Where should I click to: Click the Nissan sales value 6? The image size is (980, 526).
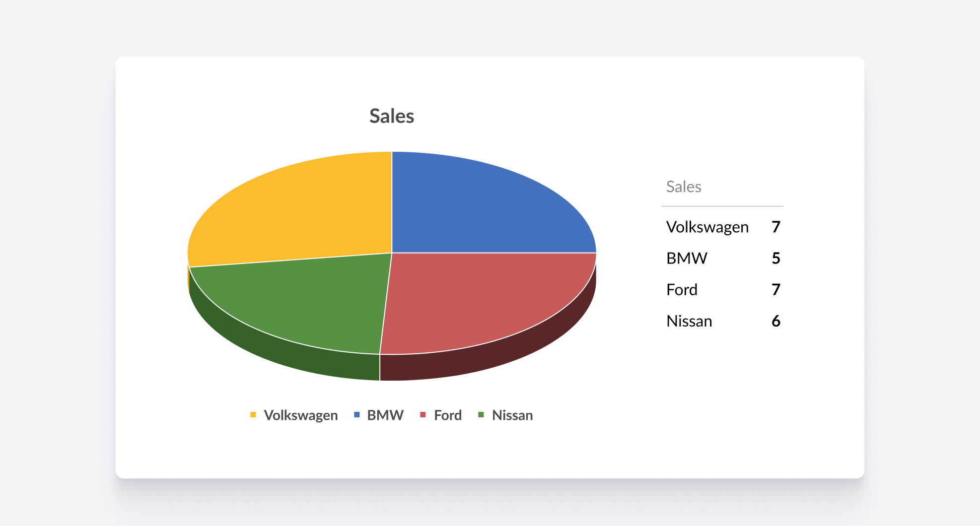776,322
